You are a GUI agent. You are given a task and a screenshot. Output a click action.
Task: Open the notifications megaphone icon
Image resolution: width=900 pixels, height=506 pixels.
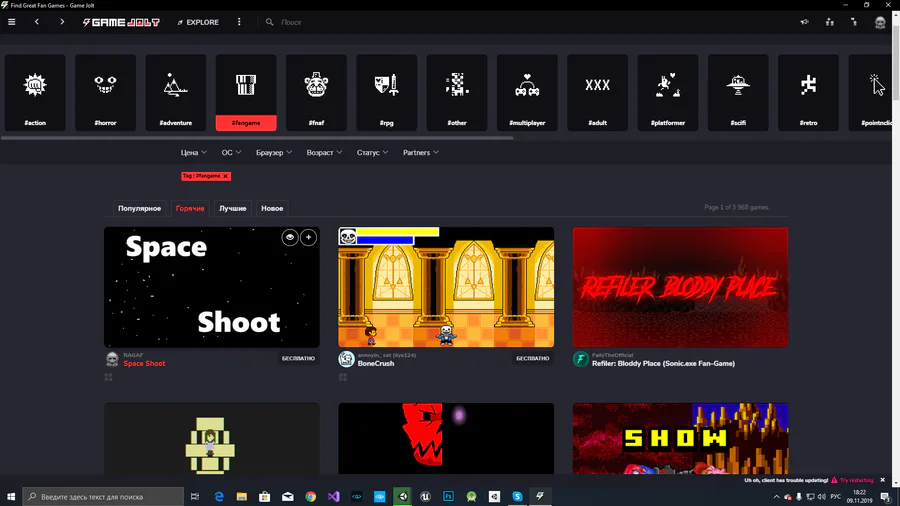tap(805, 22)
